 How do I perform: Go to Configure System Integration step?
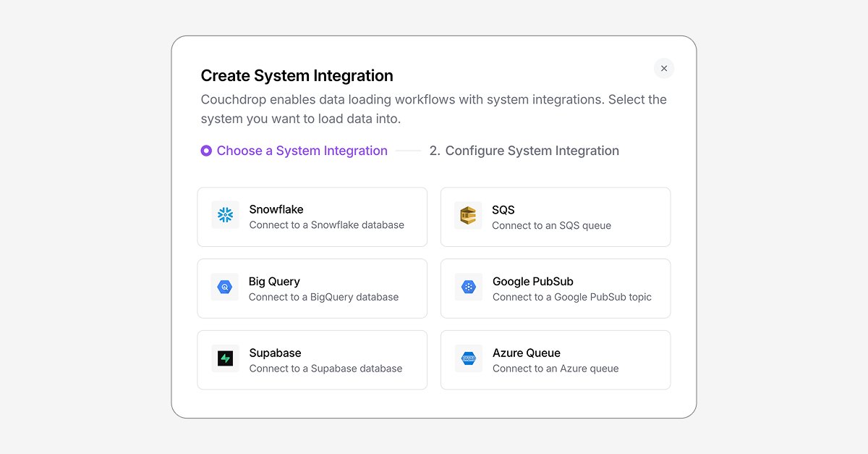[524, 151]
